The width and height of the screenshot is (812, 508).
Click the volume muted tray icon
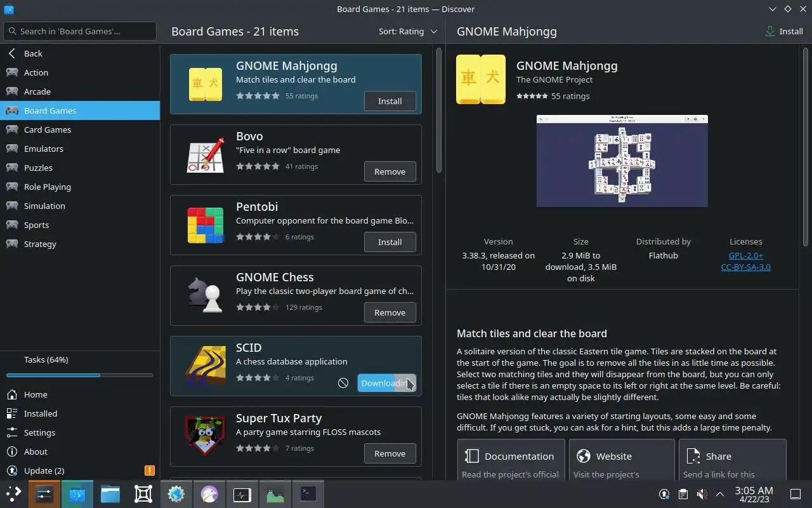click(x=701, y=494)
